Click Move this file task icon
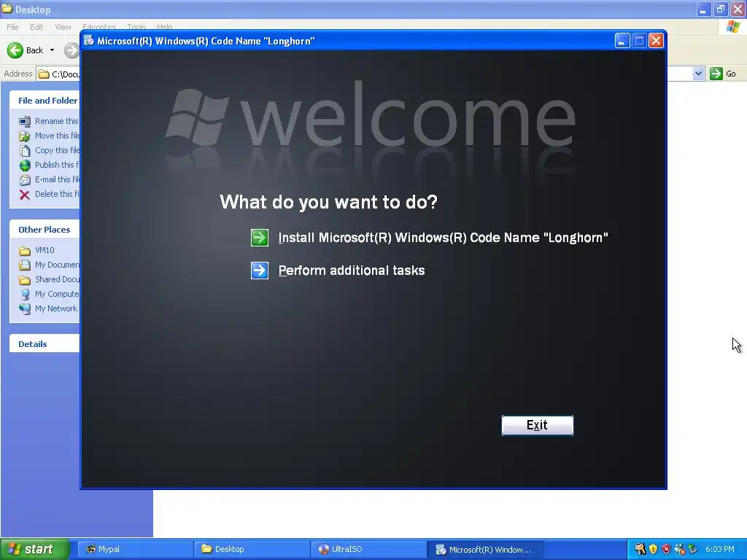The image size is (747, 560). pyautogui.click(x=25, y=136)
